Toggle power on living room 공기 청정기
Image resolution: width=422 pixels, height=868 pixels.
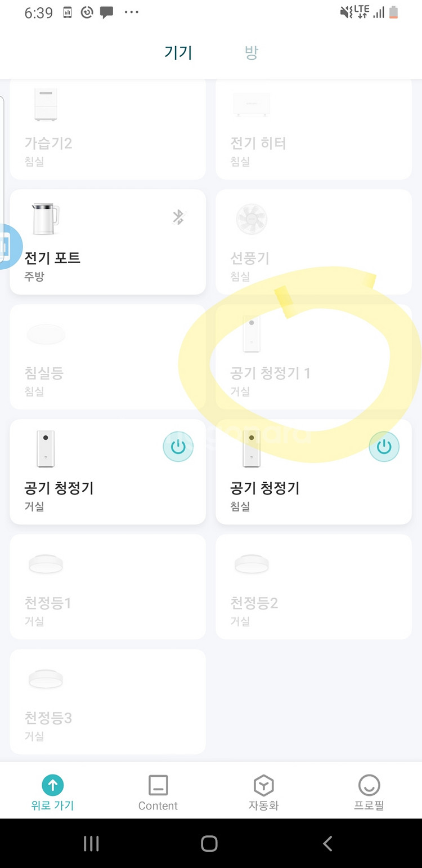point(178,447)
